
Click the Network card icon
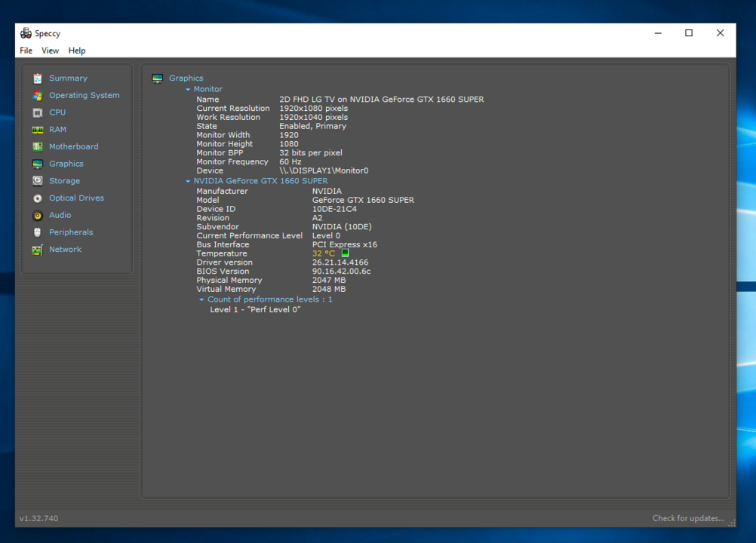click(x=38, y=250)
